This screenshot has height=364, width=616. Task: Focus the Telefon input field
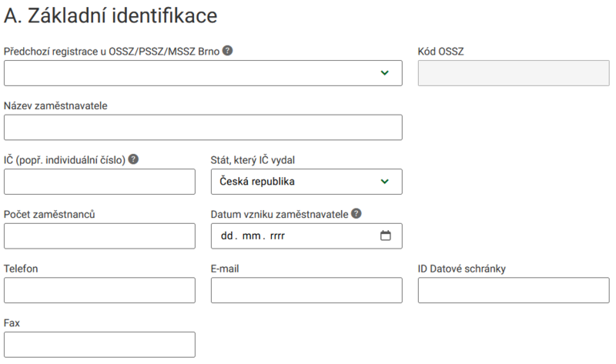(x=99, y=290)
